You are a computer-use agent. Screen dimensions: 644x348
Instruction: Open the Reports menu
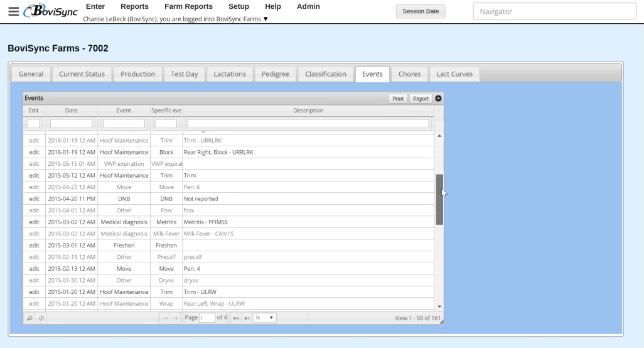tap(134, 6)
